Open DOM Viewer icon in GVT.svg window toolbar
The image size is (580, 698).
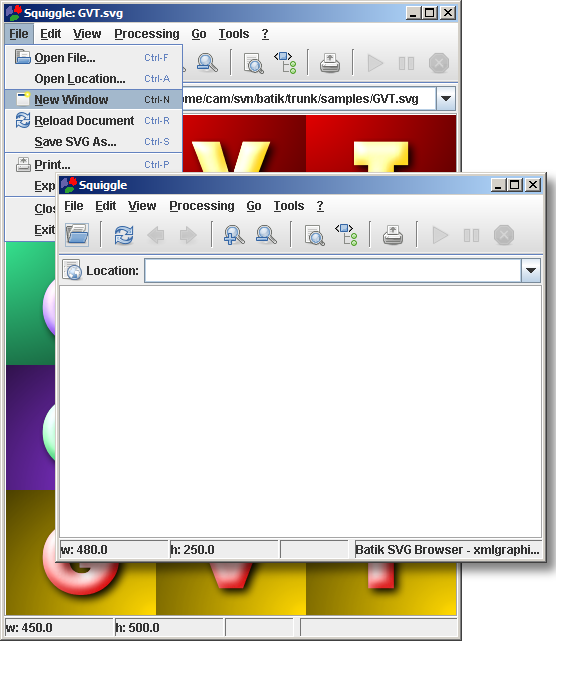285,62
